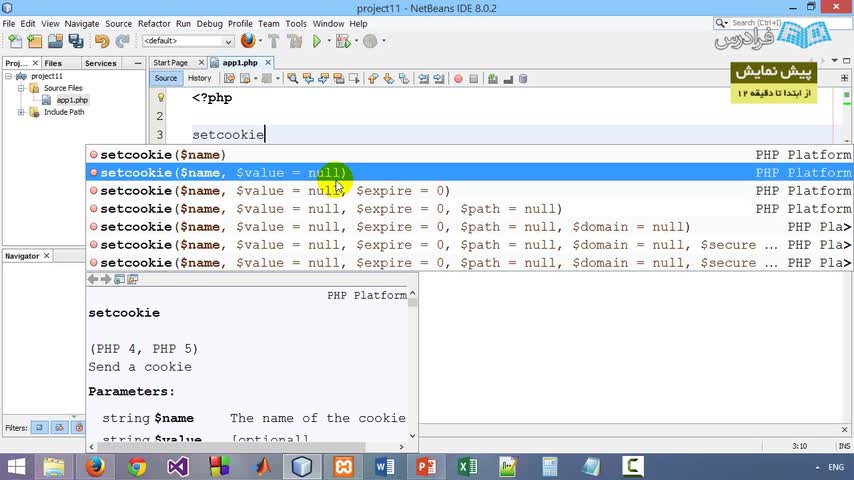The height and width of the screenshot is (480, 854).
Task: Jump to Next Bookmark icon
Action: click(x=388, y=79)
